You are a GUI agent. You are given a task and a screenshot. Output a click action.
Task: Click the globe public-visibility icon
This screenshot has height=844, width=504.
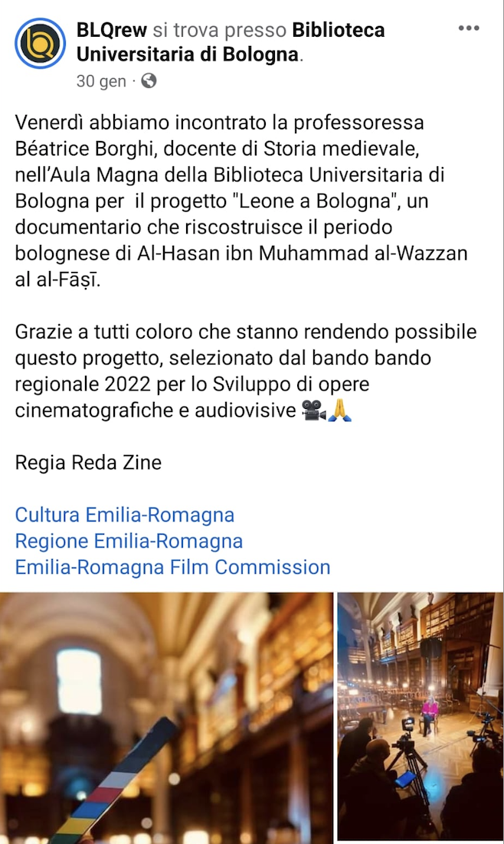pos(149,80)
